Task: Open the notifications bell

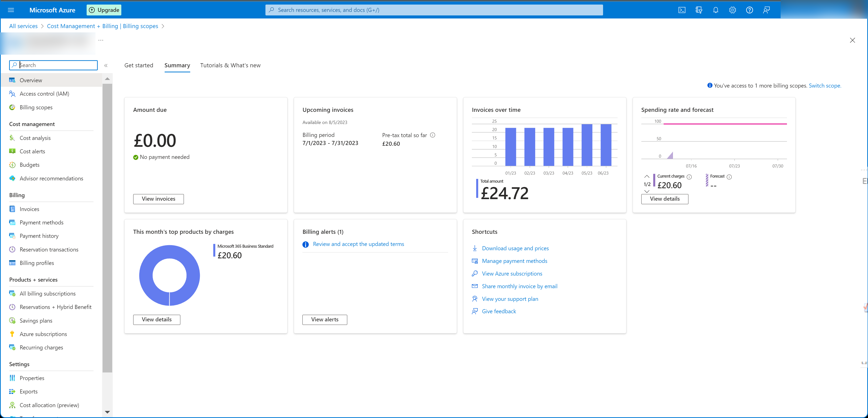Action: 715,10
